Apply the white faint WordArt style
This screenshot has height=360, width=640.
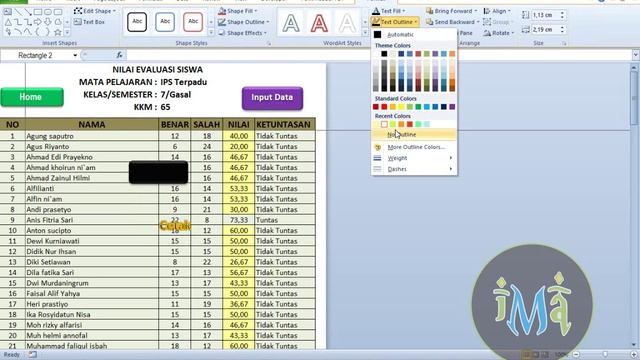click(x=347, y=23)
